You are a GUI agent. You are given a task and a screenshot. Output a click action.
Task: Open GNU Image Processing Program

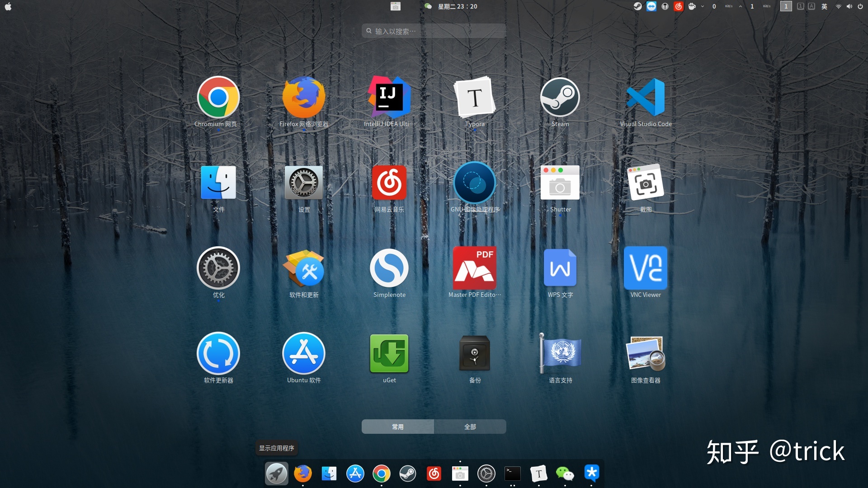point(474,183)
